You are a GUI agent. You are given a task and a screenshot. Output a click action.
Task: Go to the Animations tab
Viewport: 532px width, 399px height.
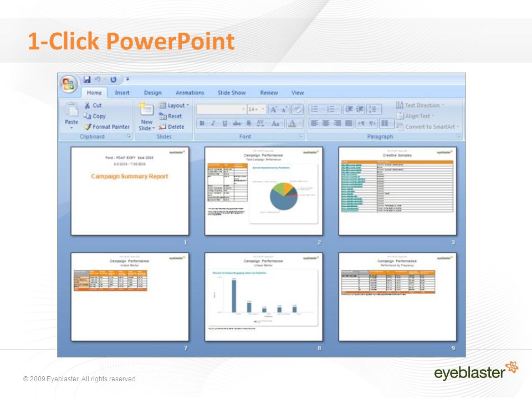[190, 93]
